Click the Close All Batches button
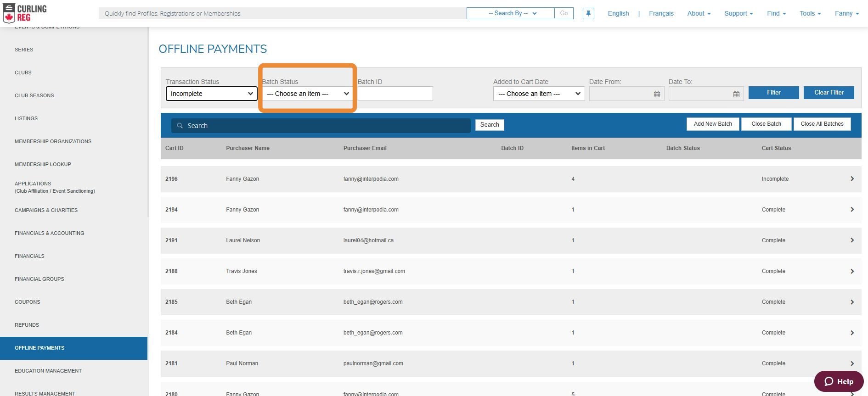Viewport: 868px width, 396px height. (x=822, y=124)
